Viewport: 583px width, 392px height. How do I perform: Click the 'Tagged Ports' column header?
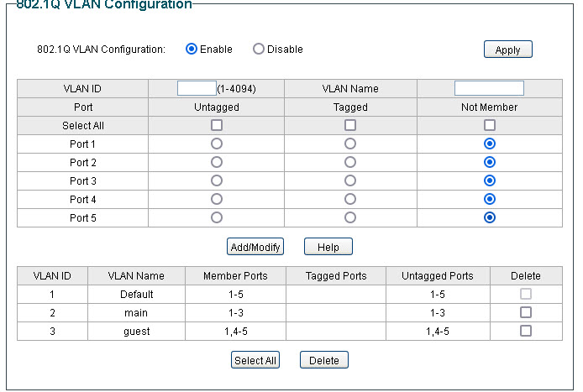[x=336, y=275]
